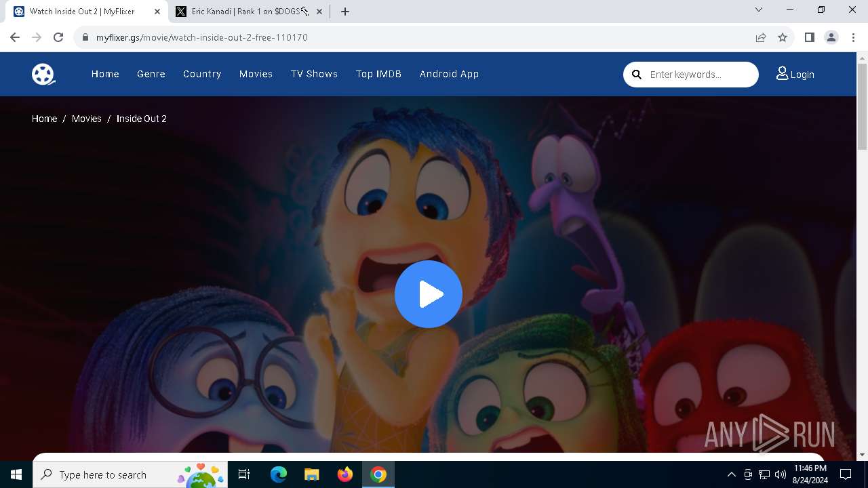The width and height of the screenshot is (868, 488).
Task: Click the Login link
Action: pos(795,74)
